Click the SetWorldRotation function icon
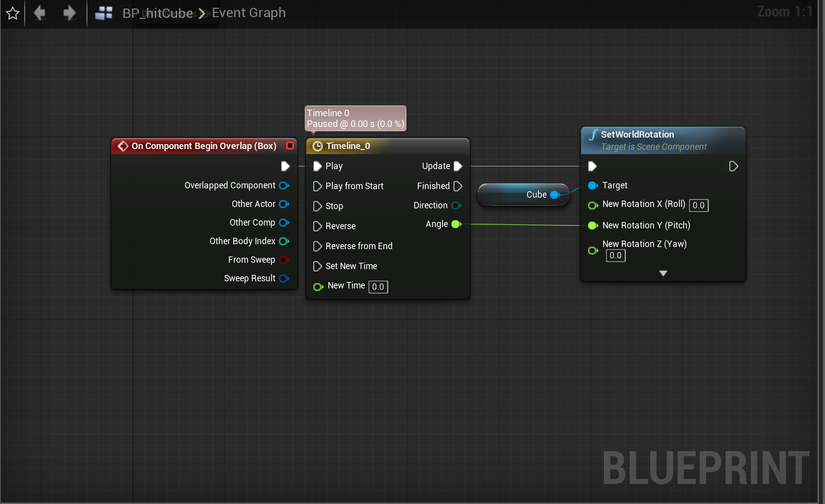Image resolution: width=825 pixels, height=504 pixels. 593,135
